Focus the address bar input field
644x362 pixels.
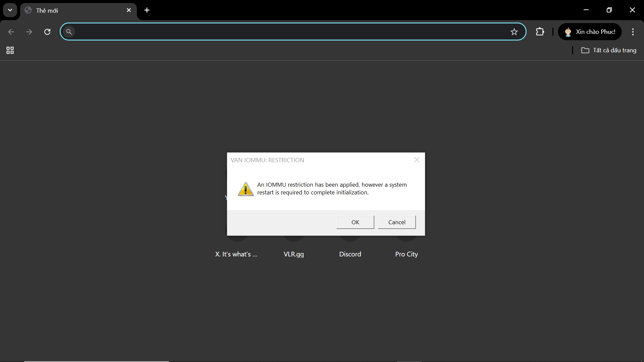(288, 32)
